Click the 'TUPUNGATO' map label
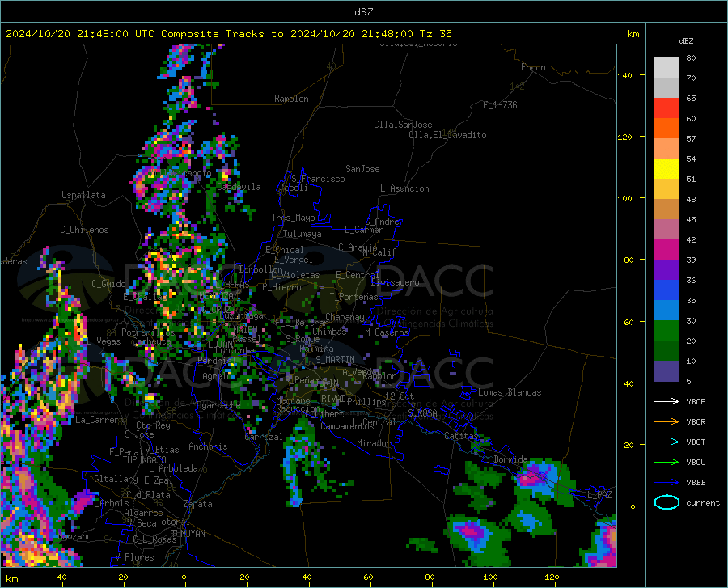 click(145, 460)
